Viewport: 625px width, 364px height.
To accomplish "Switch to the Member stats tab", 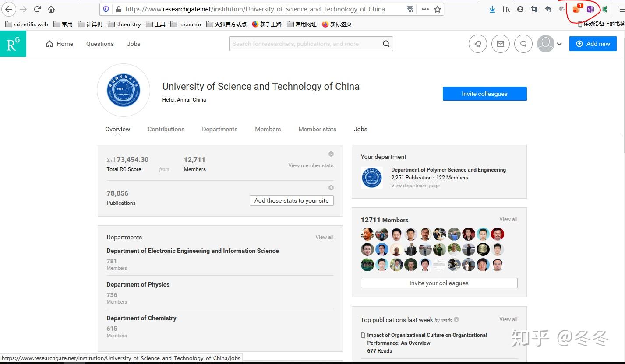I will [x=317, y=129].
